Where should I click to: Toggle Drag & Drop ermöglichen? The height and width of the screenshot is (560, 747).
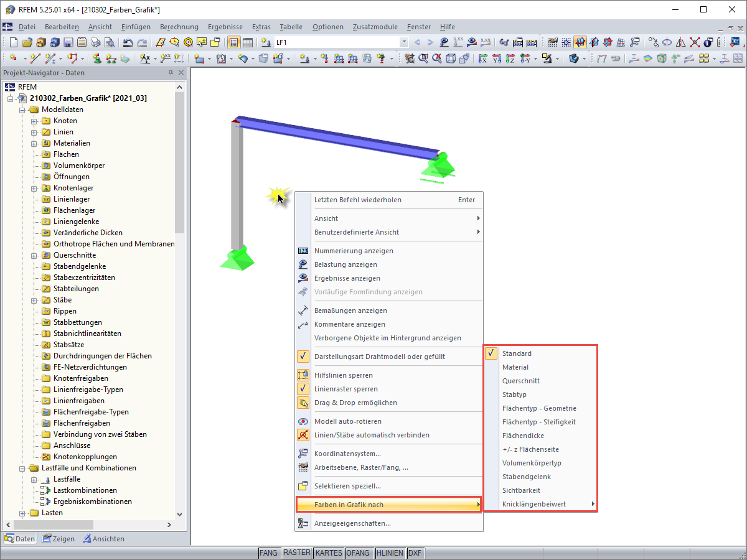point(388,403)
